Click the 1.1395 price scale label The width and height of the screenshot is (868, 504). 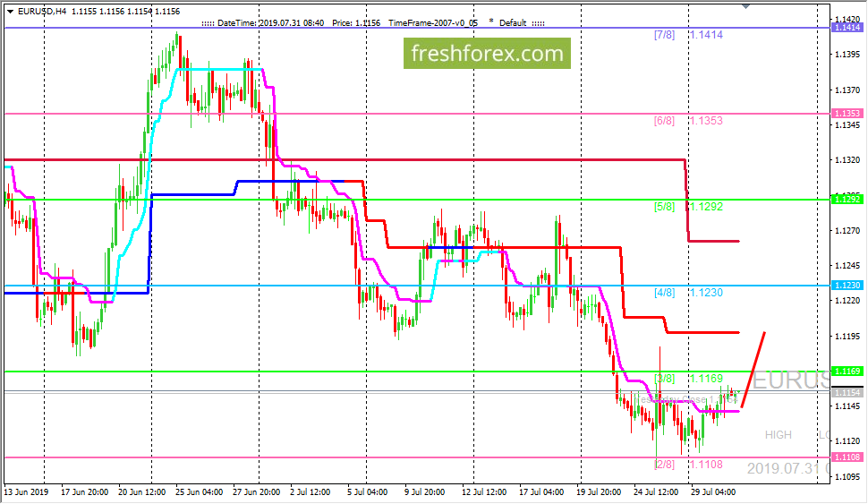point(847,55)
